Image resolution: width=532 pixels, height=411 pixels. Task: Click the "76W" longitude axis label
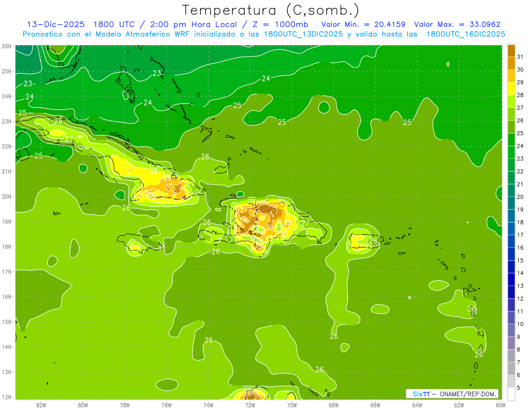point(167,405)
